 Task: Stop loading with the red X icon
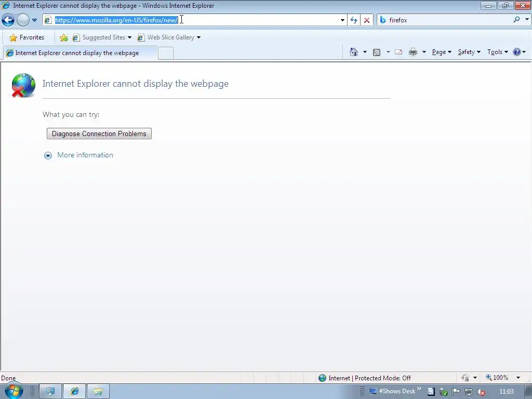[x=367, y=20]
